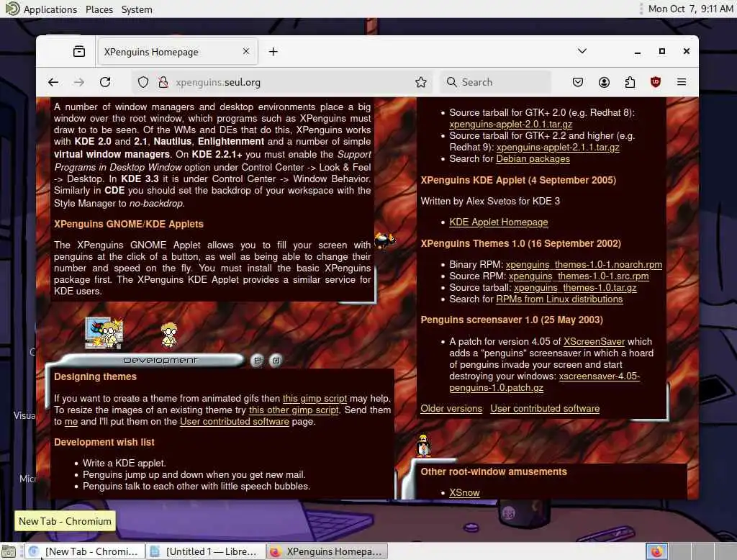Image resolution: width=737 pixels, height=560 pixels.
Task: Click the insecure connection padlock icon
Action: click(163, 82)
